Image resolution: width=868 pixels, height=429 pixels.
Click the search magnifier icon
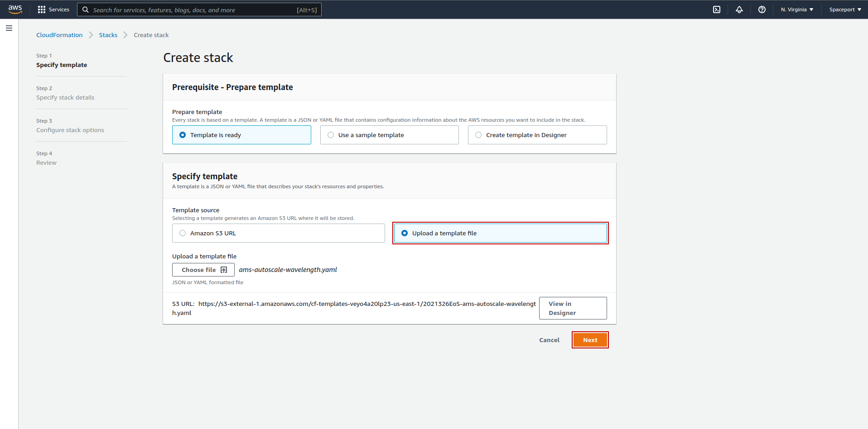pos(85,10)
